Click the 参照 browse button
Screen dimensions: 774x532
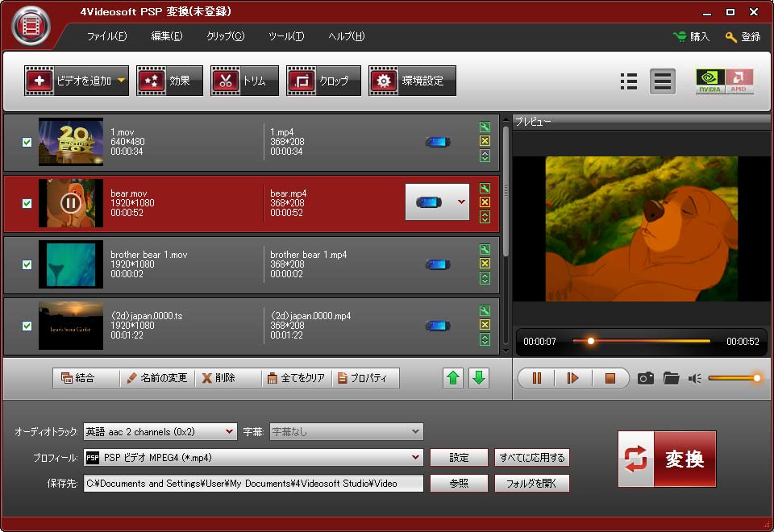click(x=459, y=484)
